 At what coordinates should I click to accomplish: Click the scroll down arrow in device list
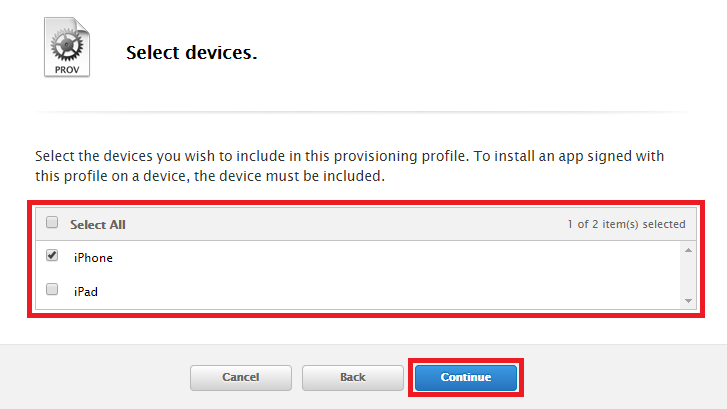point(688,301)
